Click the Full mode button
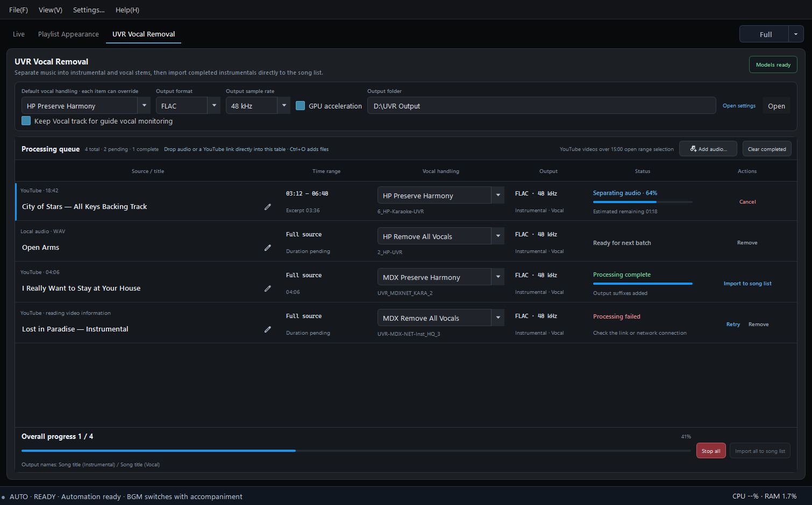Screen dimensions: 812x505 point(764,34)
